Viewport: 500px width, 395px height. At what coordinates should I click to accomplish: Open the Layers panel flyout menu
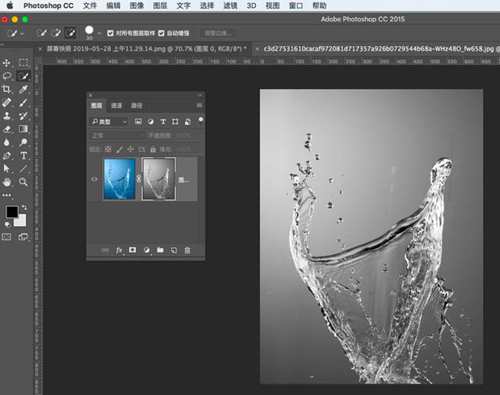coord(199,105)
